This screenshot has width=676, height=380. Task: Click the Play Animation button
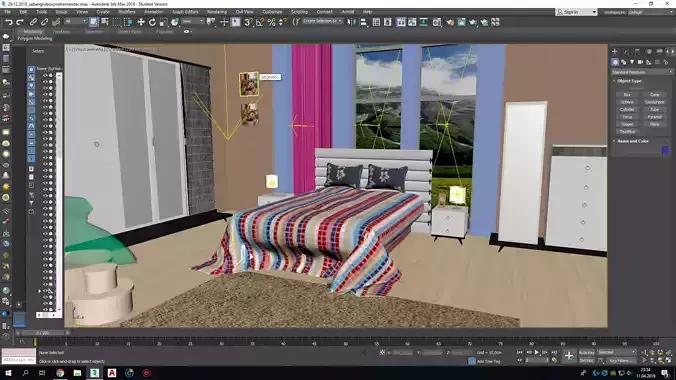pos(537,352)
